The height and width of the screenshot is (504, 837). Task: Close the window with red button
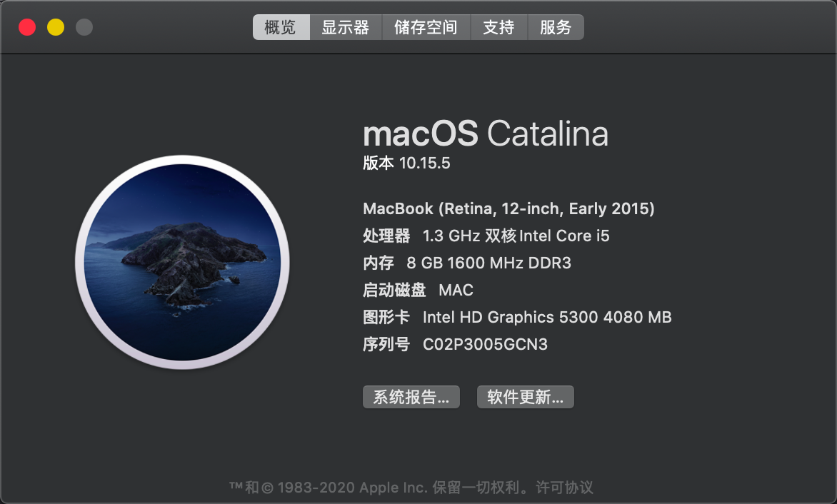27,27
